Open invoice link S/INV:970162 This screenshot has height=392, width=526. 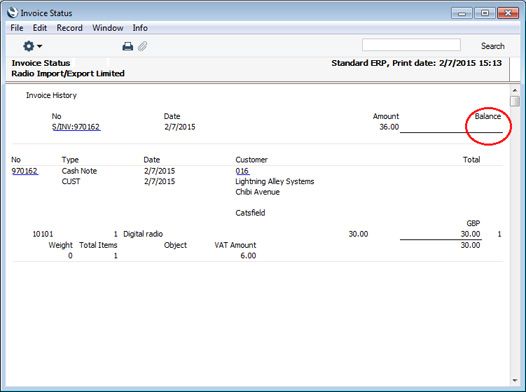click(x=76, y=127)
